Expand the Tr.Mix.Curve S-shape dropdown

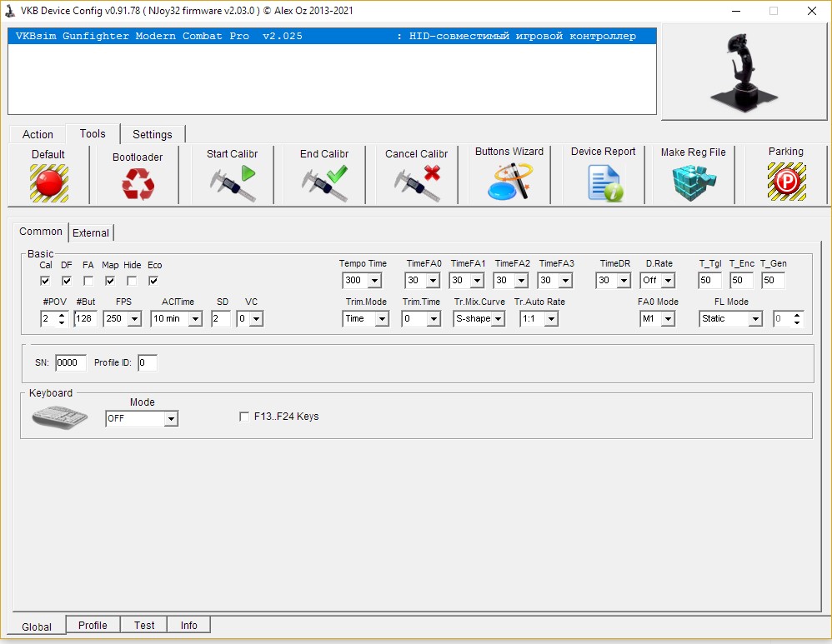(499, 319)
